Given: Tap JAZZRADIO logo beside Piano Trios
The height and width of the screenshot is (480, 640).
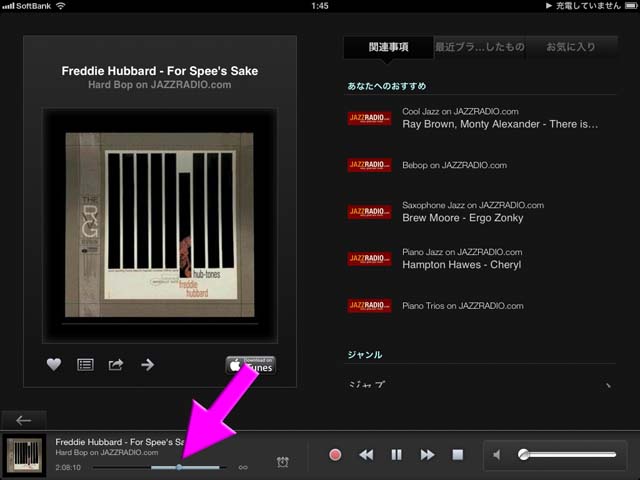Looking at the screenshot, I should pos(369,305).
